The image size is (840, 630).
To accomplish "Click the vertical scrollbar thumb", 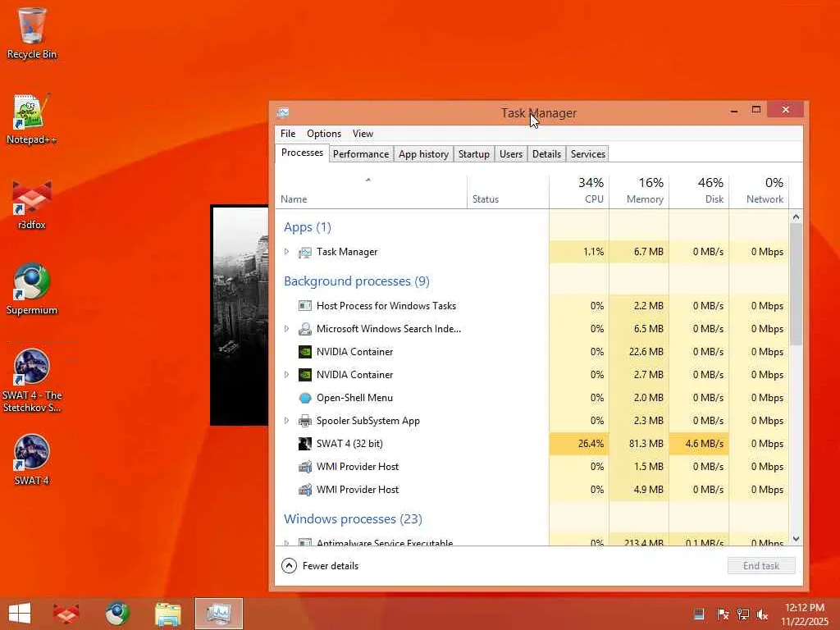I will coord(796,285).
